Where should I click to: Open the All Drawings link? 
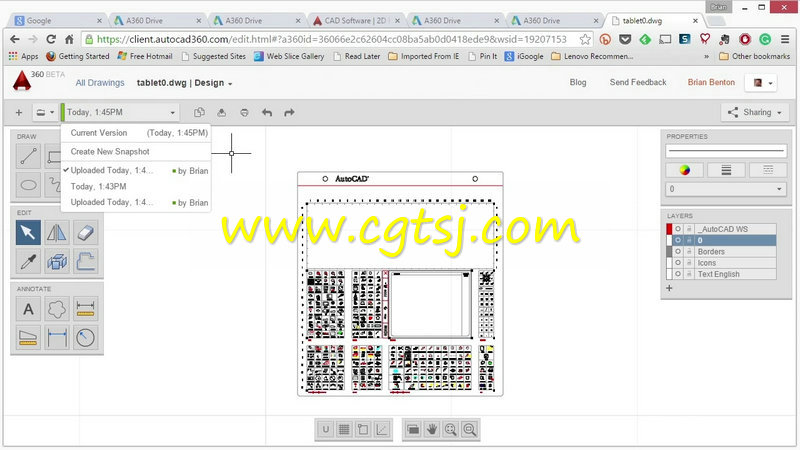tap(100, 83)
